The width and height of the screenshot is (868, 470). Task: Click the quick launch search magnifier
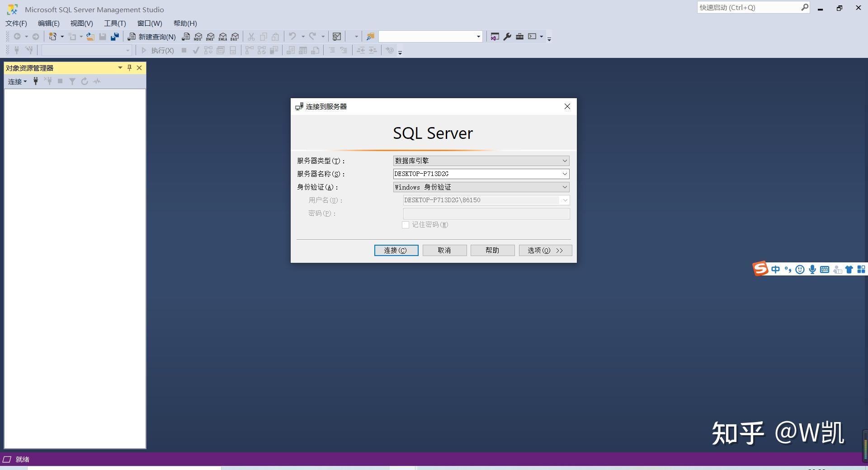point(805,7)
